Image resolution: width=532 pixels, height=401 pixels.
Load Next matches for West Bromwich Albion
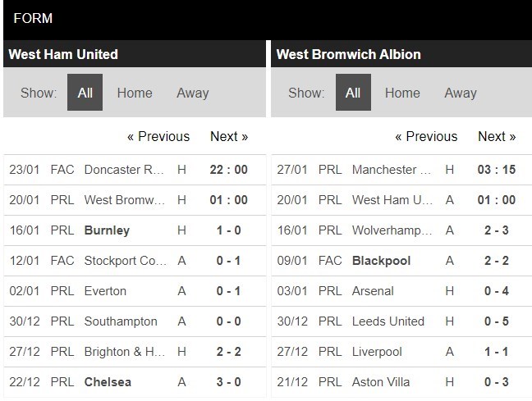[x=497, y=136]
